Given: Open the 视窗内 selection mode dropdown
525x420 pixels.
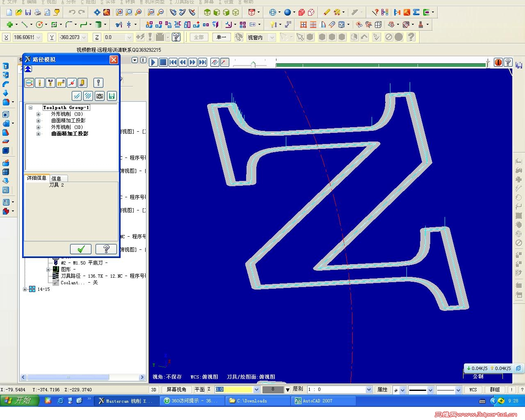Looking at the screenshot, I should [272, 37].
